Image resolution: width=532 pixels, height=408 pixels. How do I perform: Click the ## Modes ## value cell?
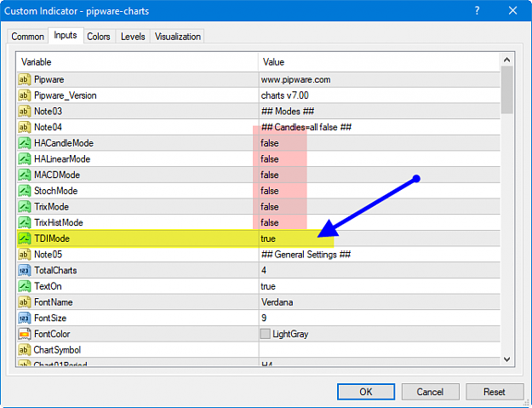[380, 112]
